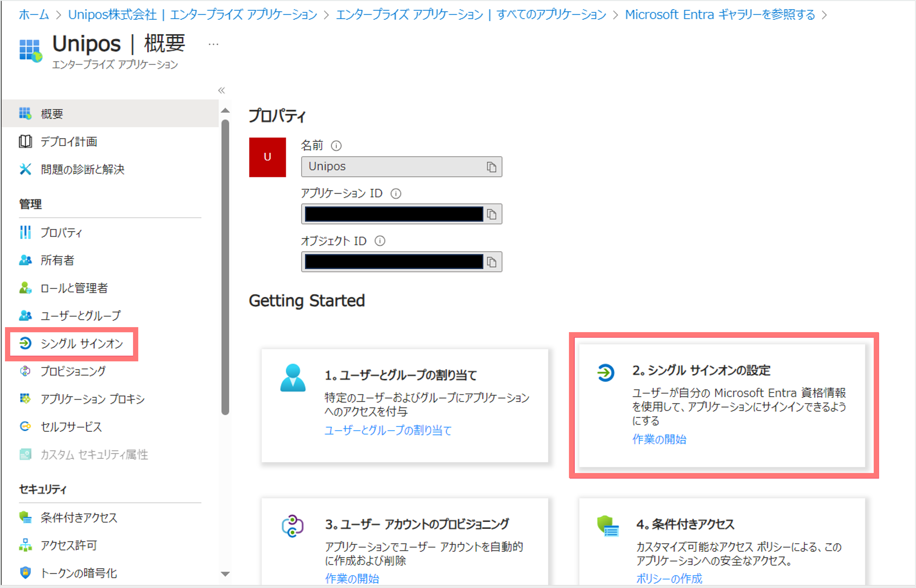916x588 pixels.
Task: Show info tooltip for アプリケーション ID
Action: (x=396, y=194)
